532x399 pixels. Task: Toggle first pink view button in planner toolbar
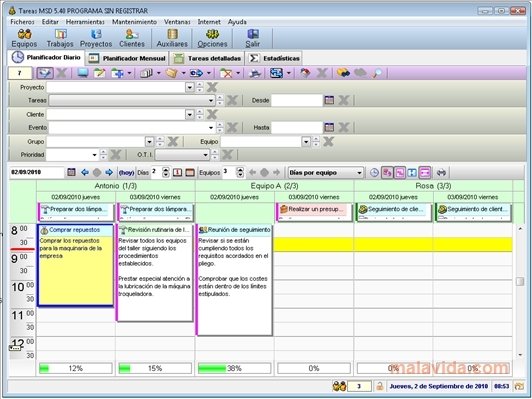pos(387,172)
